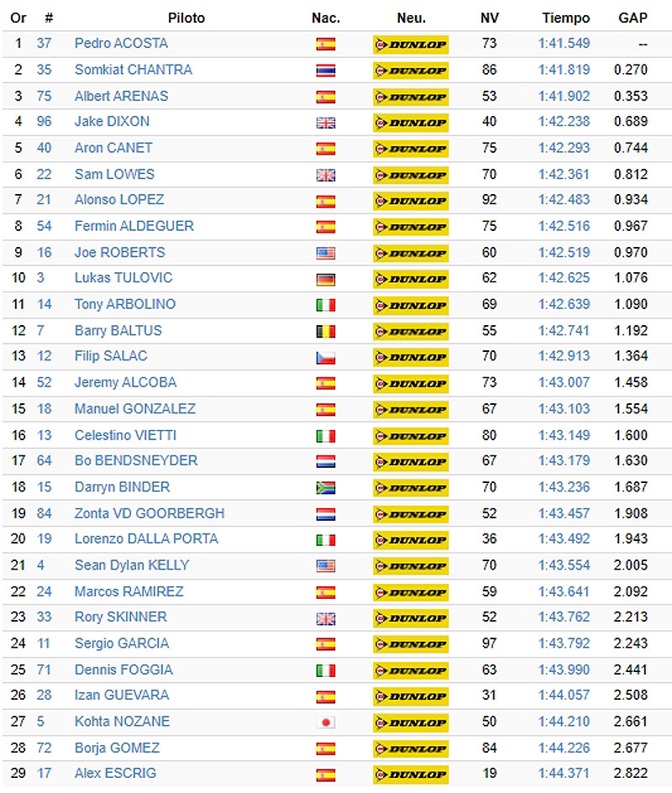Click Darryn BINDER's South African flag icon

326,487
